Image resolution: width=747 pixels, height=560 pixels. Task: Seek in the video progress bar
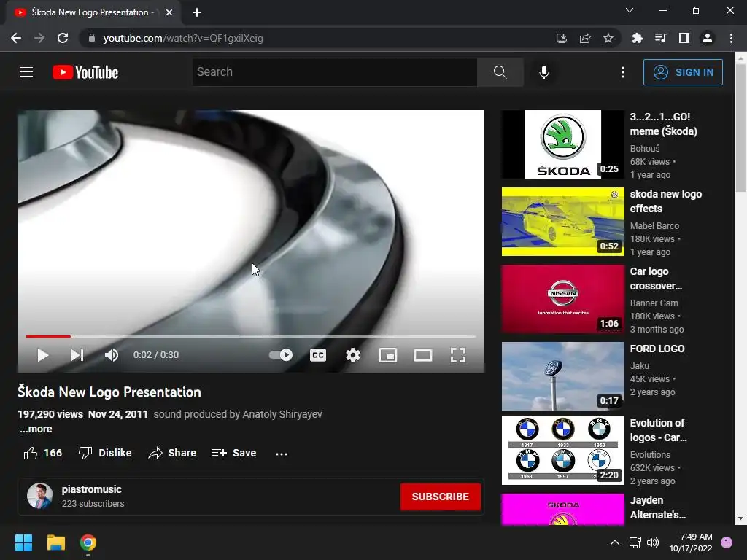click(251, 336)
